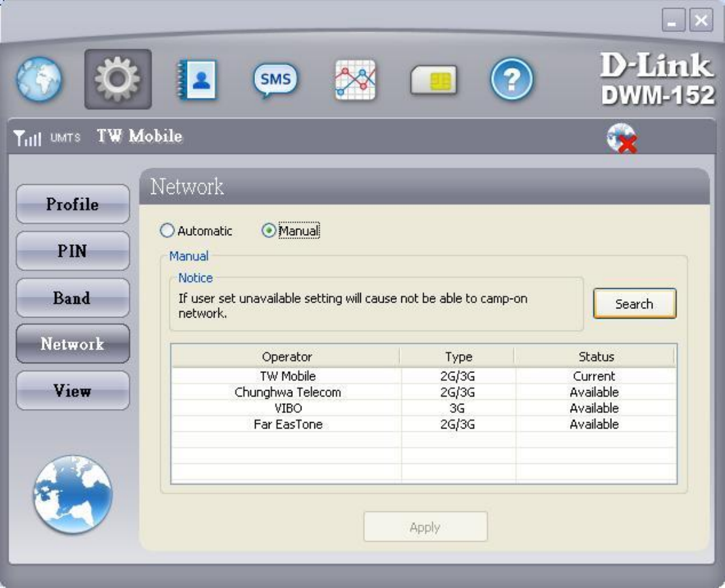Sort by the Operator column header
725x588 pixels.
tap(286, 357)
